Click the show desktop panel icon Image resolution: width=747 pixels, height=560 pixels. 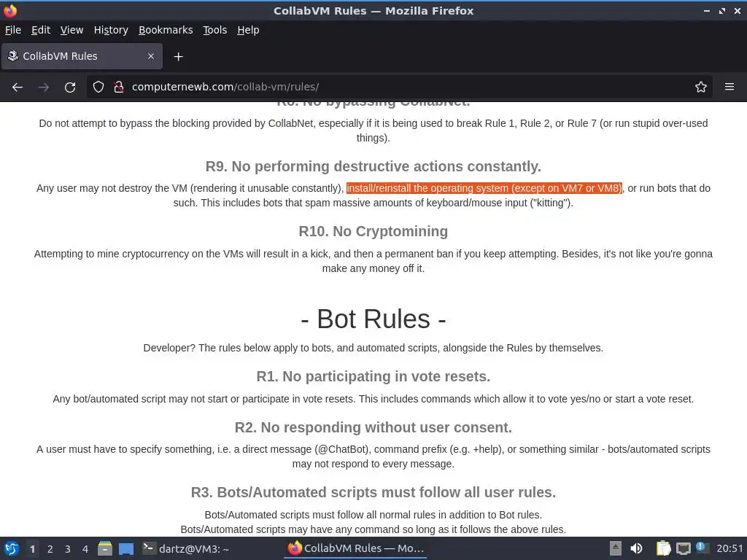pos(125,548)
